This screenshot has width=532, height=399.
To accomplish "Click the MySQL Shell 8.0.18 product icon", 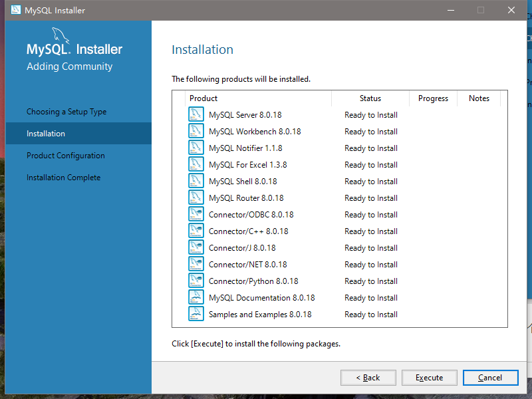I will 196,181.
